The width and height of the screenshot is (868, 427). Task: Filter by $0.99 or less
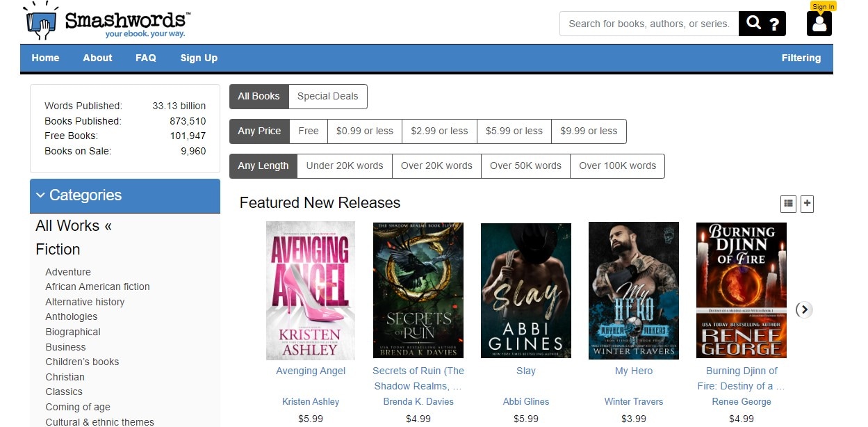pos(365,131)
